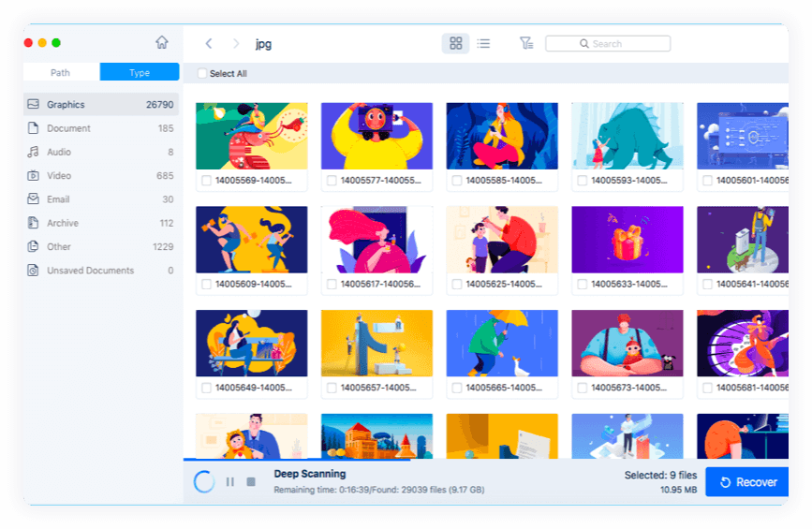
Task: Navigate forward with the right arrow
Action: 236,43
